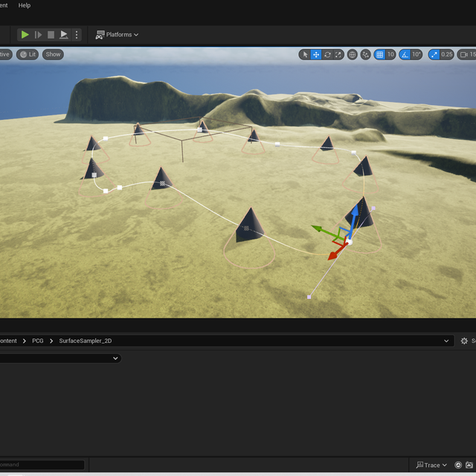Open scale snap value 0.25
This screenshot has width=476, height=476.
(446, 54)
